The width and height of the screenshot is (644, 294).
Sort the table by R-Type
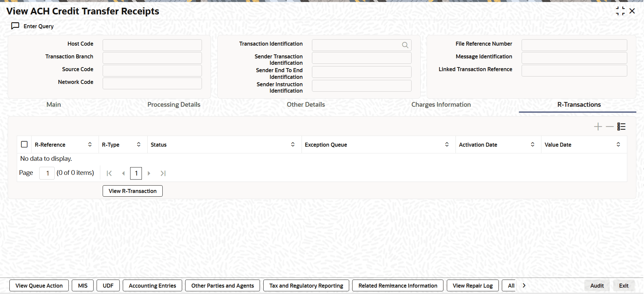tap(139, 144)
